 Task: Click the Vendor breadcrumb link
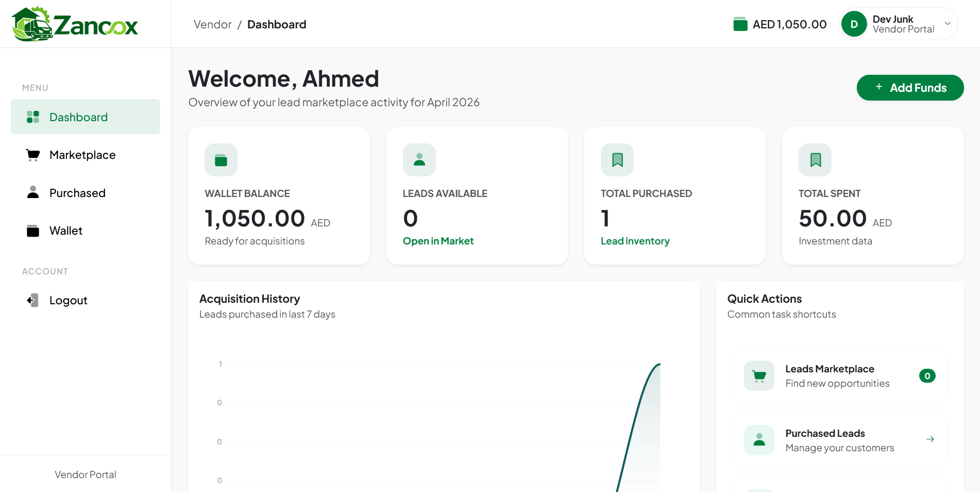coord(212,24)
